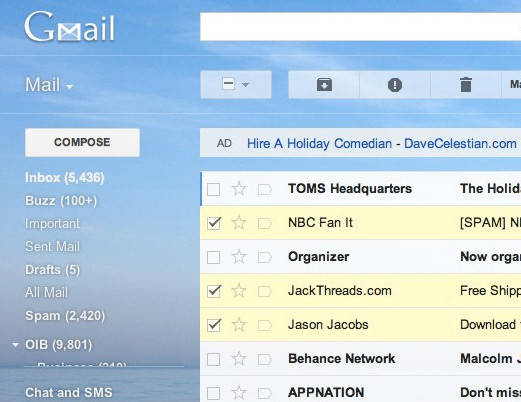Star the TOMS Headquarters email
This screenshot has height=402, width=521.
point(239,189)
